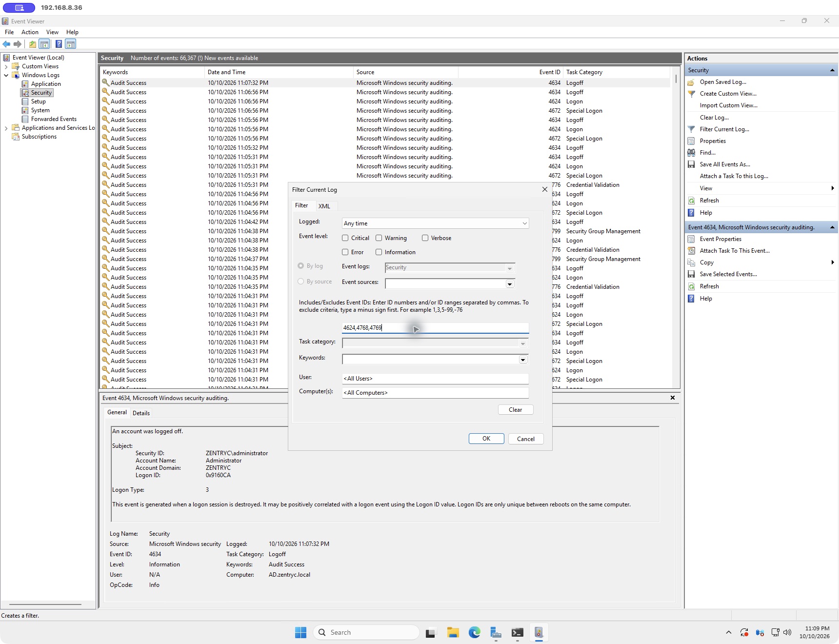The image size is (839, 644).
Task: Enable the Error event level checkbox
Action: pyautogui.click(x=345, y=252)
